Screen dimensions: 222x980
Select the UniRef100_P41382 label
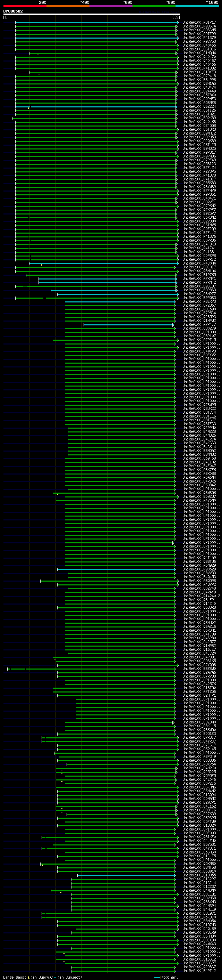click(199, 68)
